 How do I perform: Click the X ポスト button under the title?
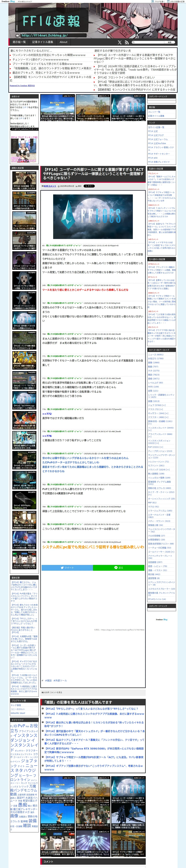pyautogui.click(x=89, y=186)
